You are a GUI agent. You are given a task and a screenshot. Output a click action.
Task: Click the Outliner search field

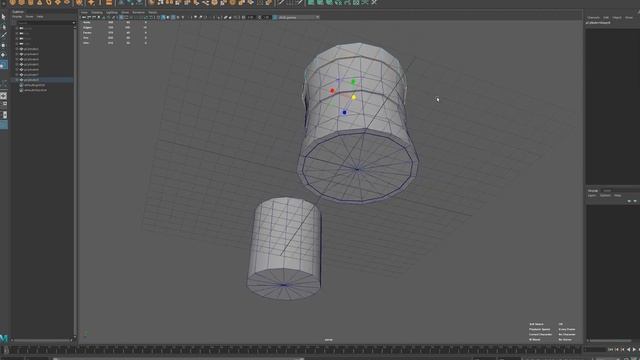[45, 23]
